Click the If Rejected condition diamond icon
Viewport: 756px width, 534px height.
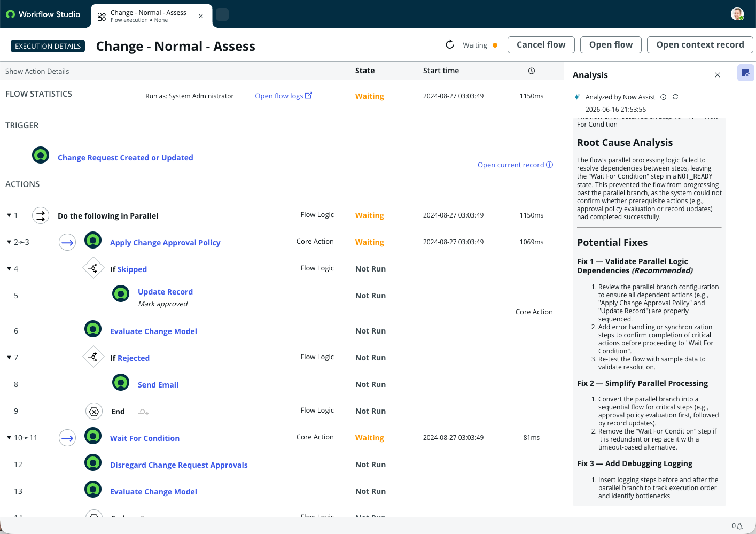tap(93, 357)
